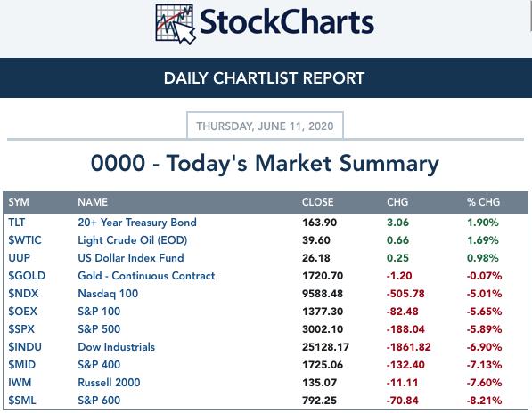Screen dimensions: 532x413
Task: Open the US Dollar Index Fund link
Action: tap(131, 258)
